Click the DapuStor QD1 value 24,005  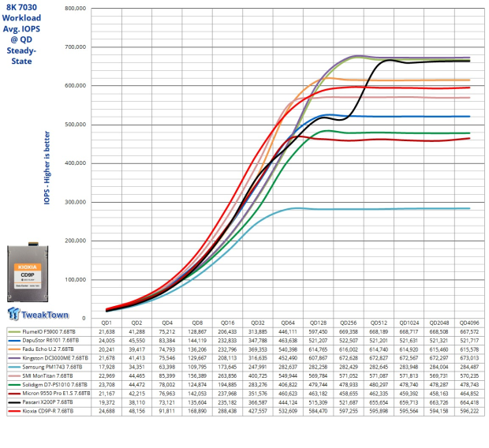pyautogui.click(x=106, y=341)
